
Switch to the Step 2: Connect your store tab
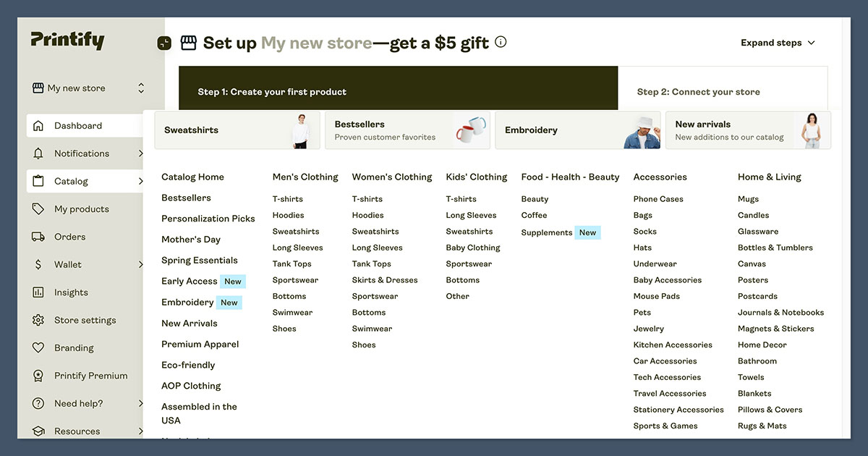click(x=699, y=92)
